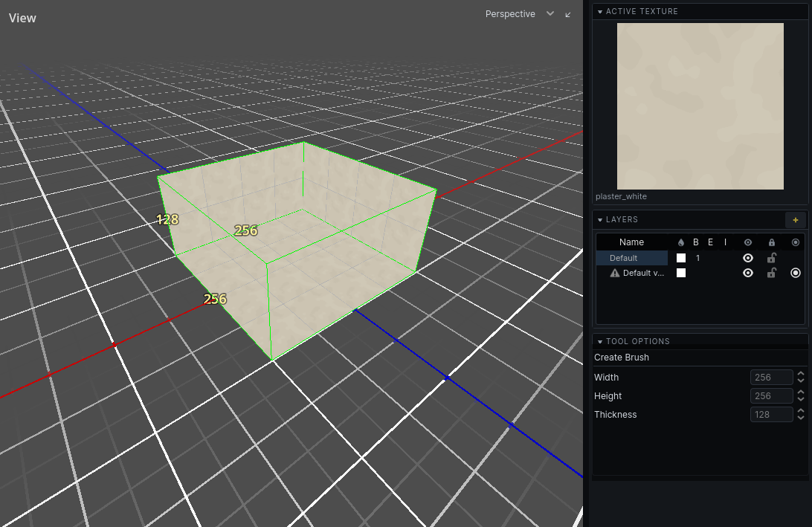812x527 pixels.
Task: Collapse the Layers panel
Action: 600,220
